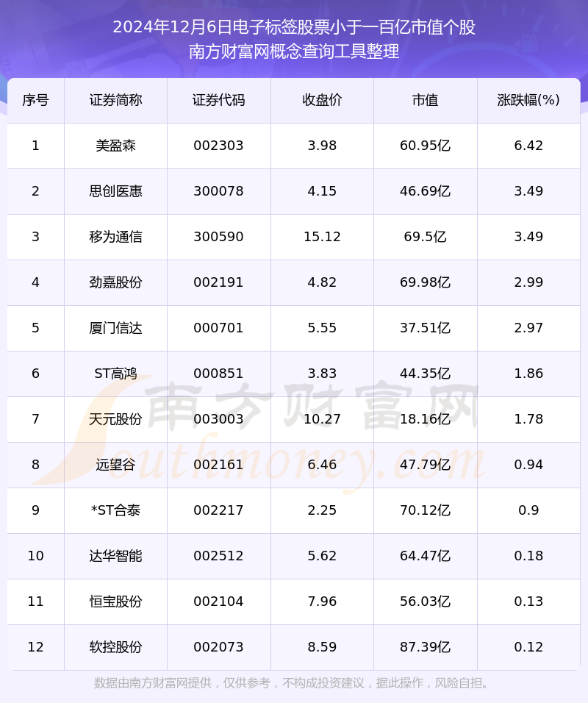Click stock code 002073
This screenshot has width=588, height=703.
(x=219, y=647)
